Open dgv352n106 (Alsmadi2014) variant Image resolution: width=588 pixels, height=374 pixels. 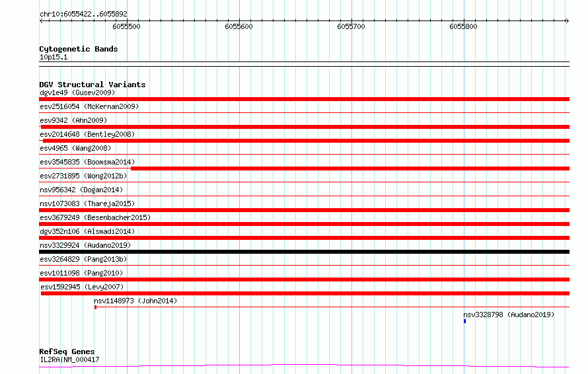coord(87,231)
